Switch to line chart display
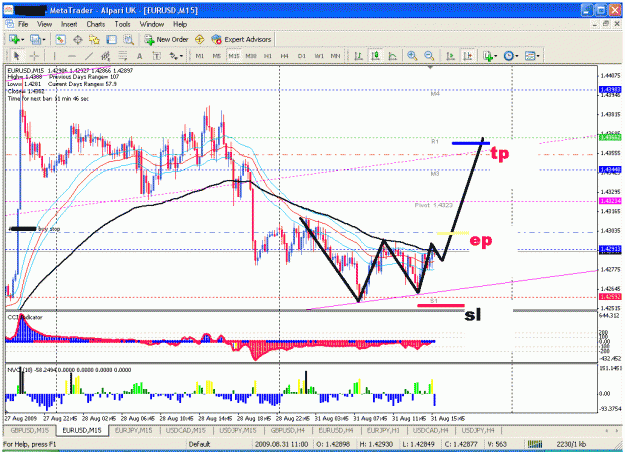Image resolution: width=625 pixels, height=452 pixels. click(392, 56)
